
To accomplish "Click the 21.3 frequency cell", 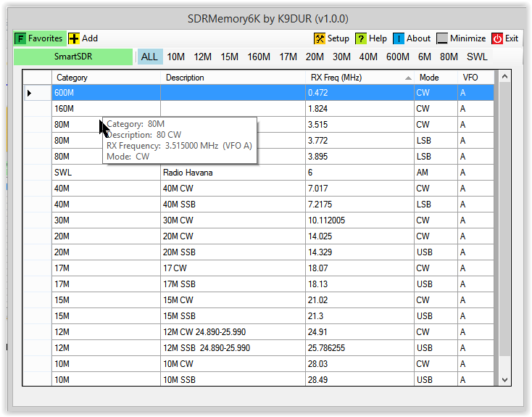I will 359,316.
